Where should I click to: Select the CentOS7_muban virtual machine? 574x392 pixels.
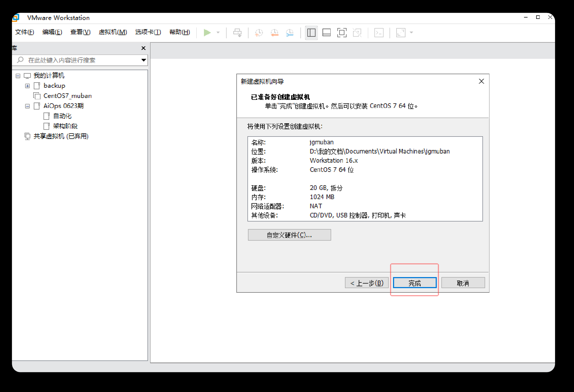(68, 96)
